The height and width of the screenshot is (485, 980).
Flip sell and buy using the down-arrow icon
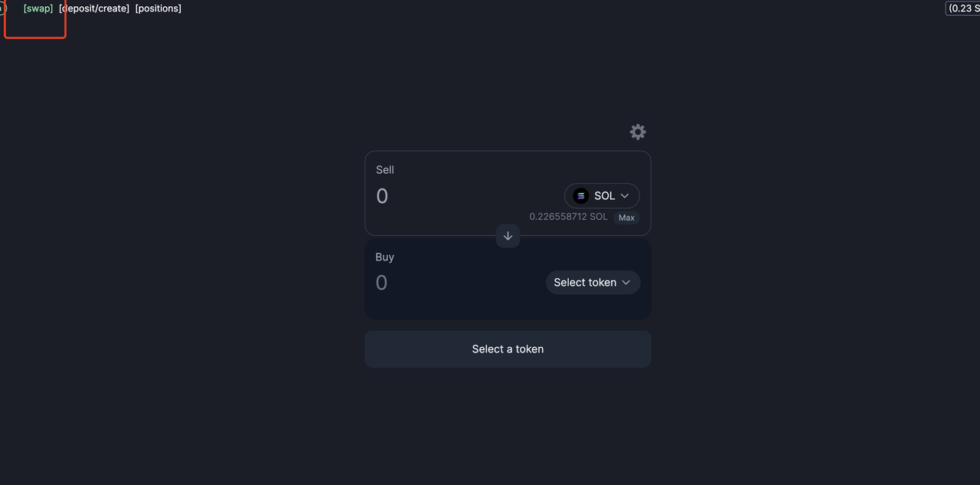(x=508, y=236)
